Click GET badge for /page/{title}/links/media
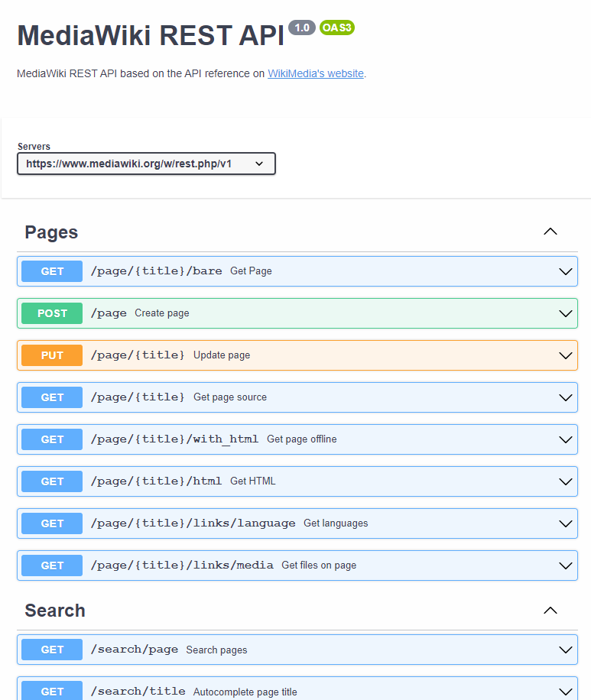 52,566
